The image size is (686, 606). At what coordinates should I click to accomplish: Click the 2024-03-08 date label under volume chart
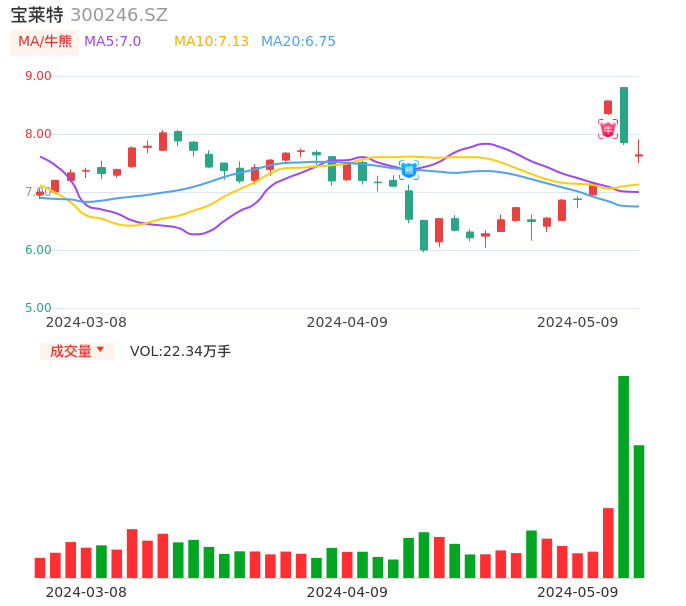(x=86, y=592)
